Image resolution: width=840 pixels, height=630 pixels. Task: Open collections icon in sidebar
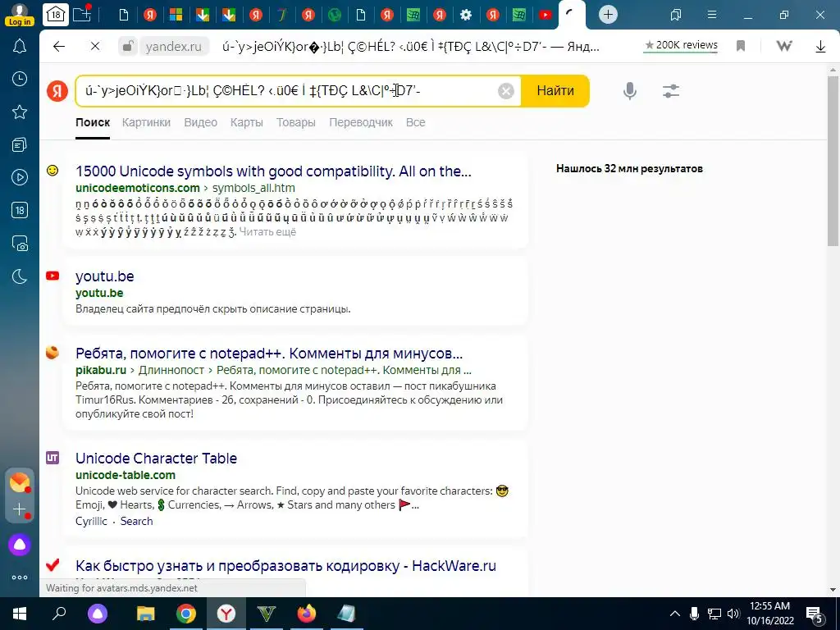pos(20,144)
